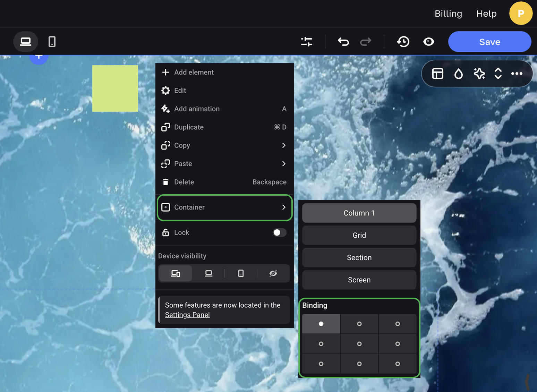Viewport: 537px width, 392px height.
Task: Expand the Copy submenu
Action: coord(224,145)
